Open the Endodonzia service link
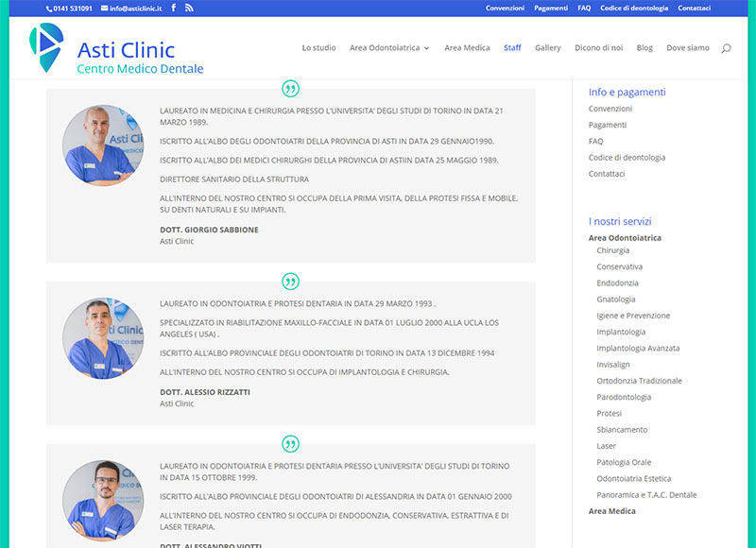The width and height of the screenshot is (756, 548). point(617,283)
